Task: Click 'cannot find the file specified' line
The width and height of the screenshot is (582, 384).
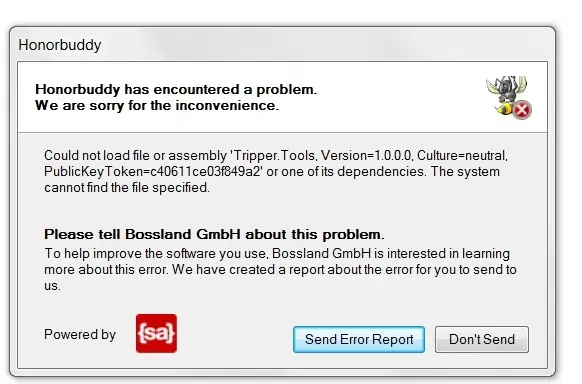Action: tap(127, 188)
